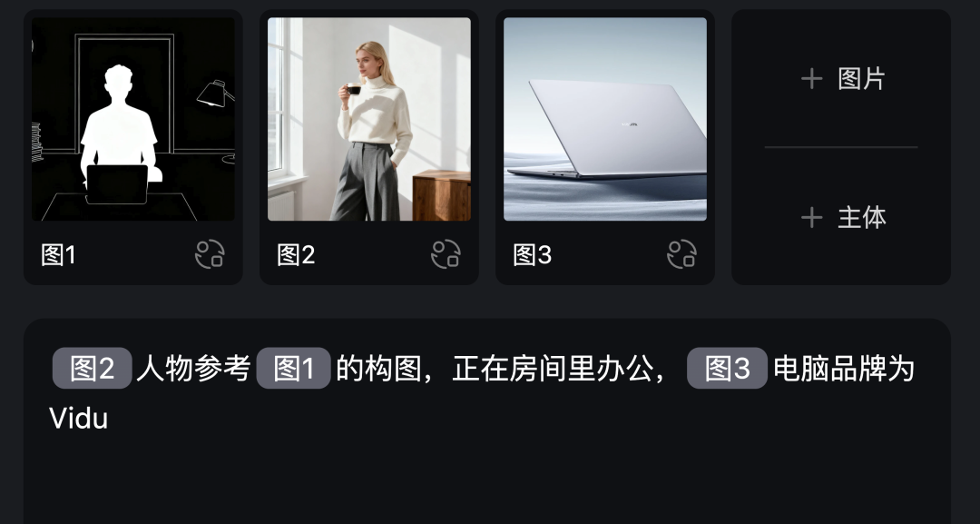Click the 图2 label under the second card

click(x=296, y=255)
